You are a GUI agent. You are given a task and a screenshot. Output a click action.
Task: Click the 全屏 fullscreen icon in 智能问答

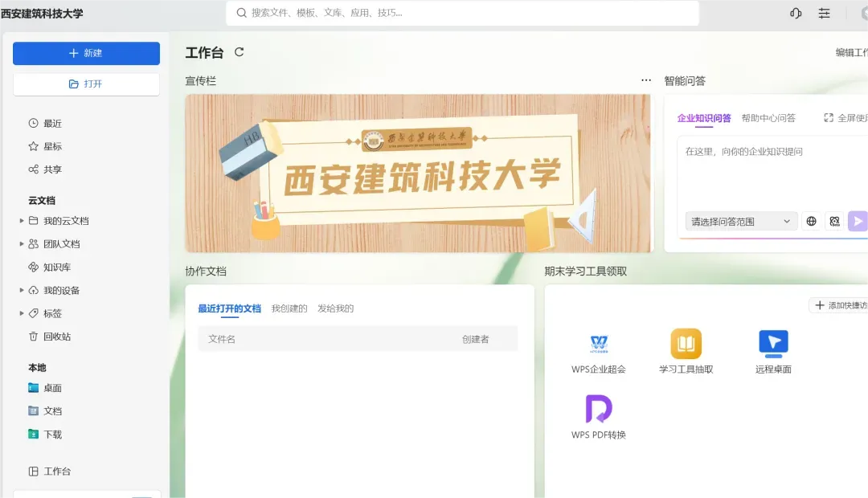[x=828, y=118]
